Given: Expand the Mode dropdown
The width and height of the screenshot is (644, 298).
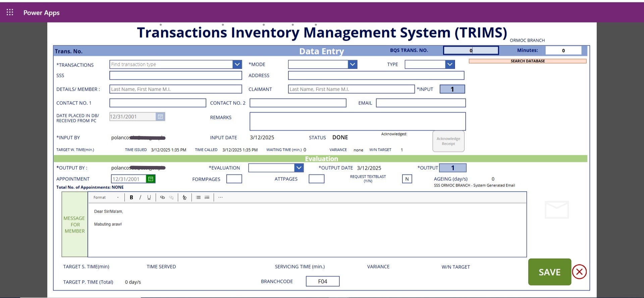Looking at the screenshot, I should [x=352, y=65].
